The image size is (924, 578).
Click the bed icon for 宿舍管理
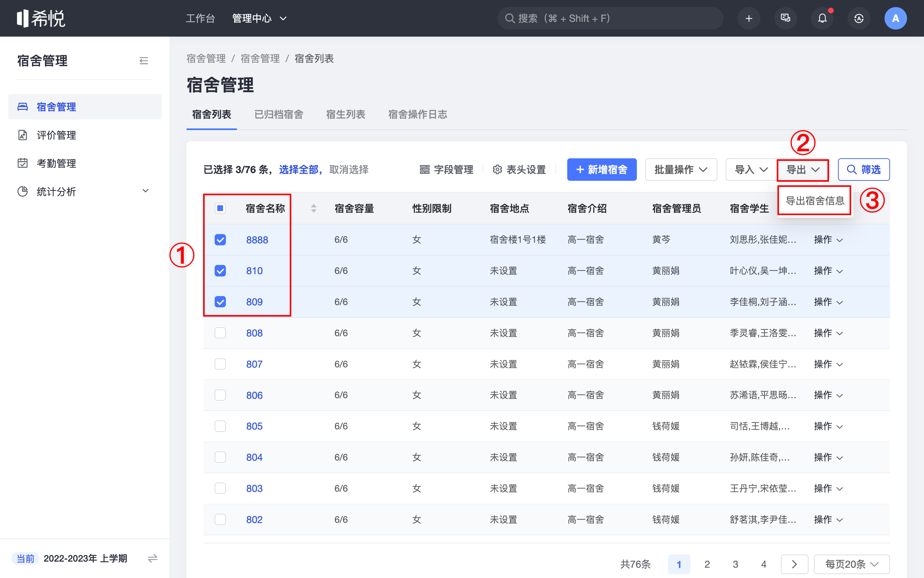click(22, 107)
